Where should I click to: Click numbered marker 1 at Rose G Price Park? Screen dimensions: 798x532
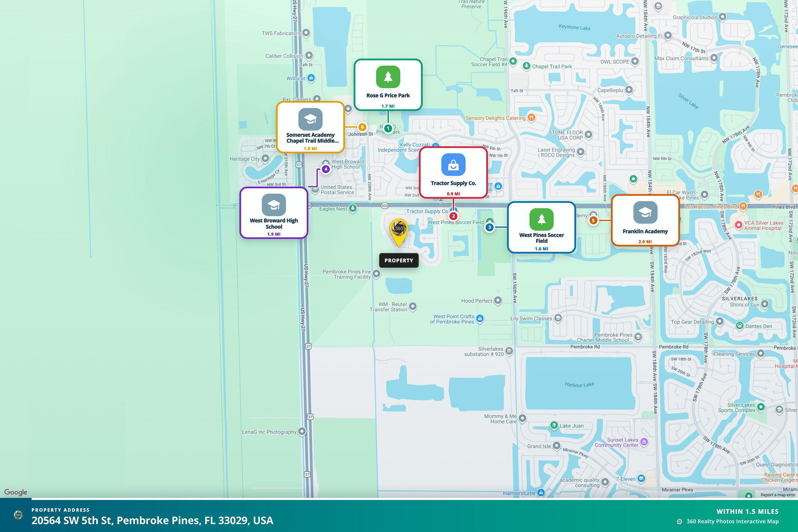tap(388, 128)
